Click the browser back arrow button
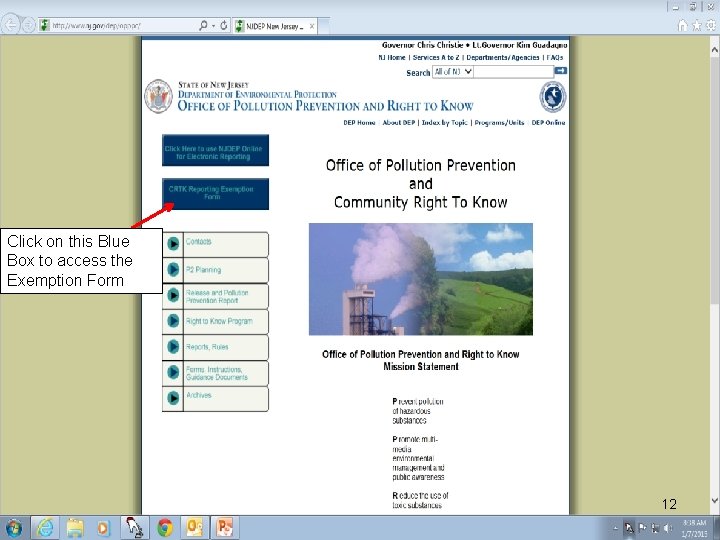720x540 pixels. [x=11, y=25]
